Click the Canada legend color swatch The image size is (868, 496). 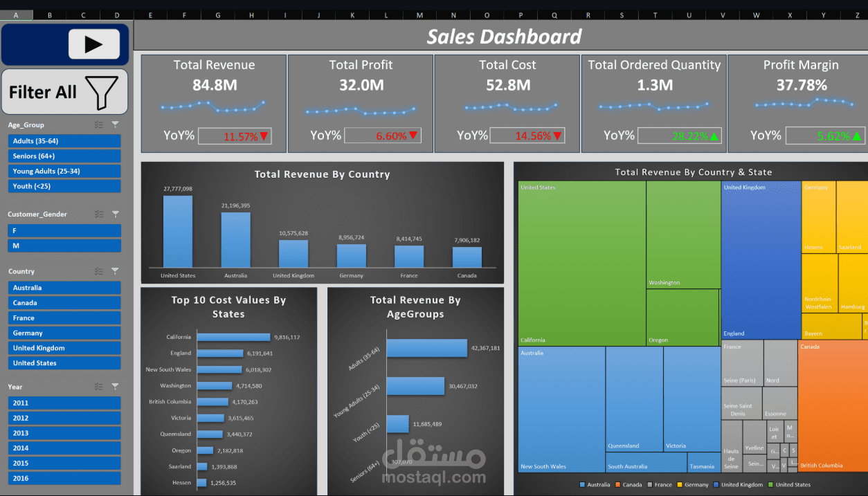(x=617, y=484)
